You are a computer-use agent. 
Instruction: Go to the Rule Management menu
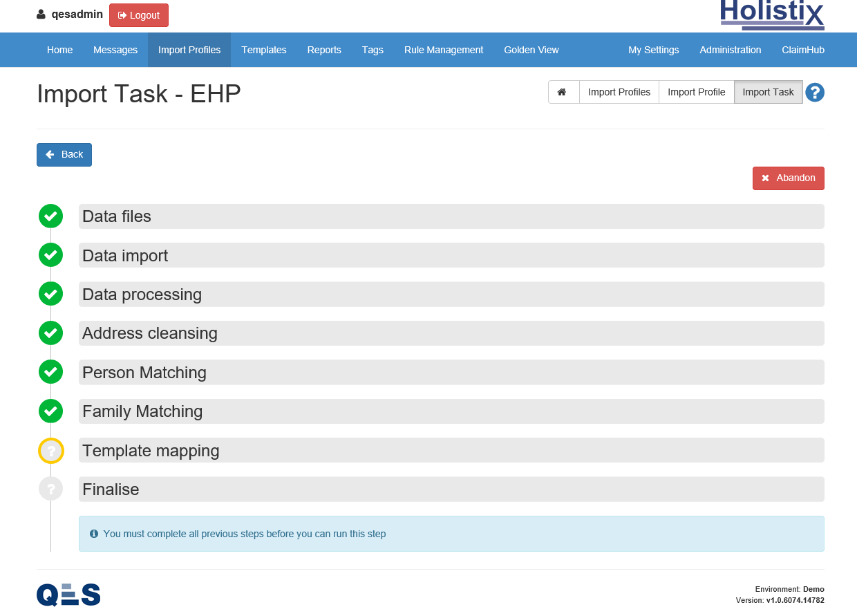tap(443, 50)
